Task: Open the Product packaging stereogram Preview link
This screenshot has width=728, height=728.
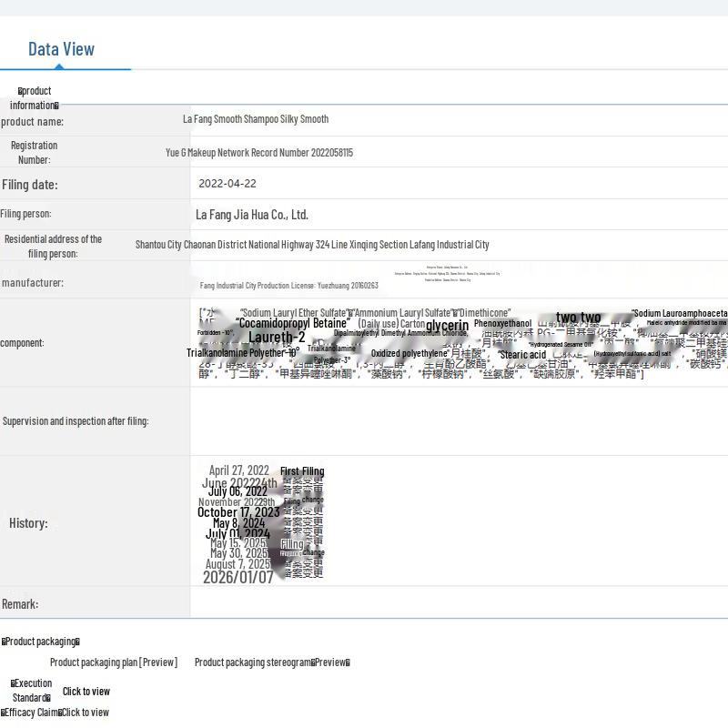Action: [x=271, y=662]
